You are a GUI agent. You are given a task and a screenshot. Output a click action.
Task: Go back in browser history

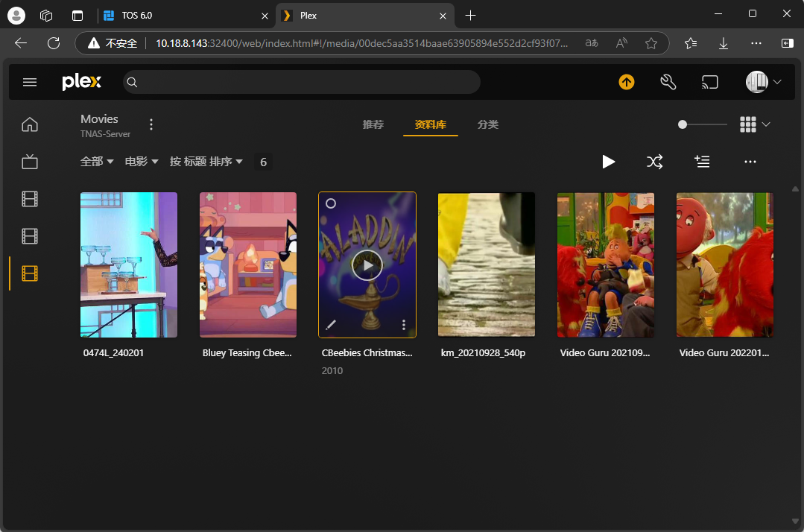[21, 43]
